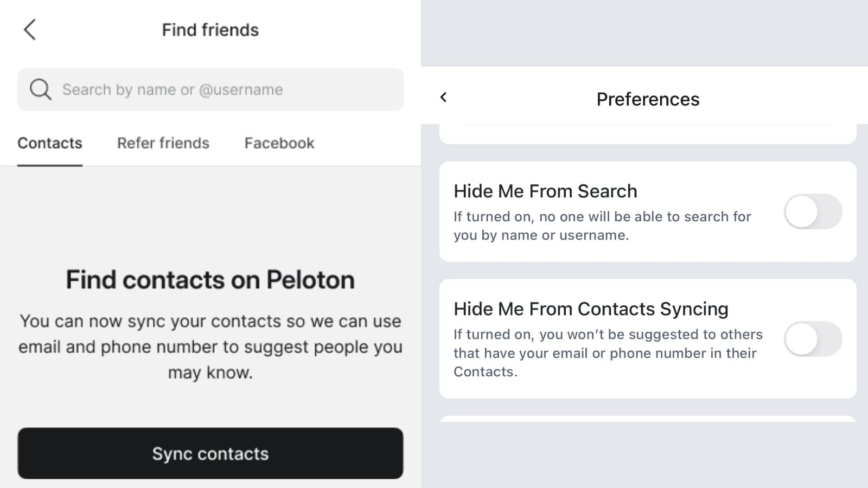Click the Find contacts on Peloton heading
The image size is (868, 488).
point(210,280)
